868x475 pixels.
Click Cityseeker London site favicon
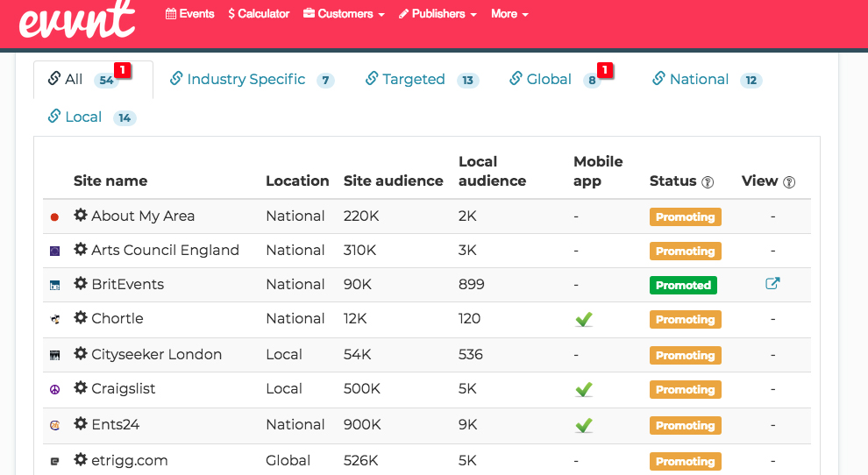[x=55, y=355]
